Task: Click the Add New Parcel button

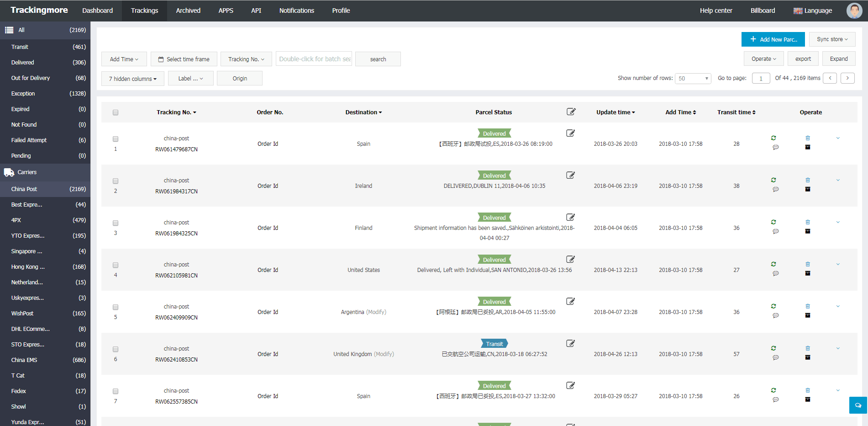Action: click(773, 39)
